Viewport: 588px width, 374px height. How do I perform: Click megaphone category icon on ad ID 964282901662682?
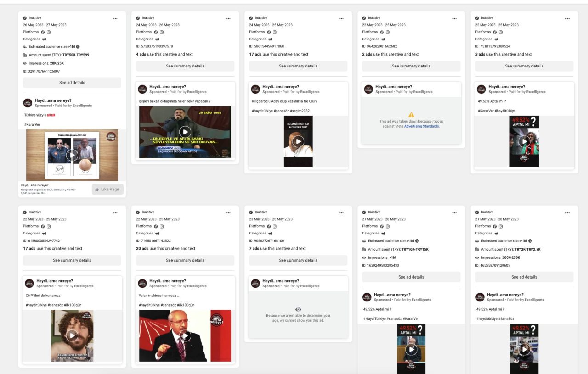[x=383, y=39]
